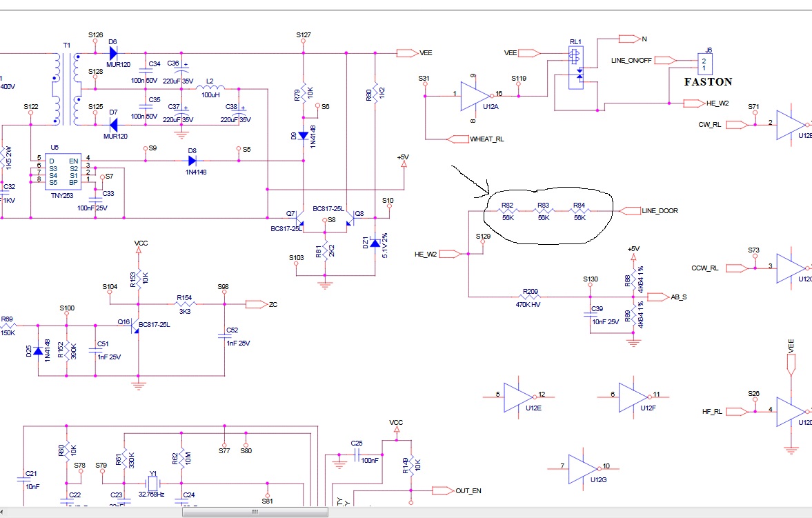
Task: Select diode D25 symbol
Action: point(38,350)
